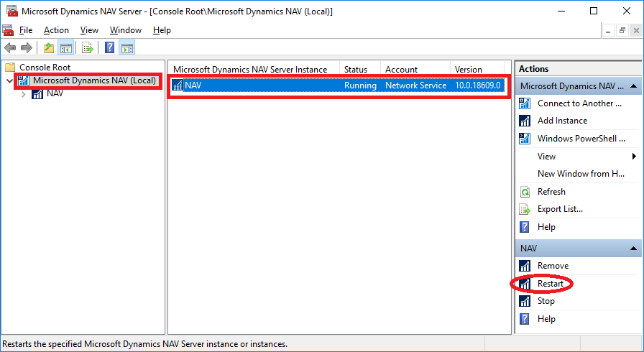644x352 pixels.
Task: Click the Export List action icon
Action: tap(525, 209)
